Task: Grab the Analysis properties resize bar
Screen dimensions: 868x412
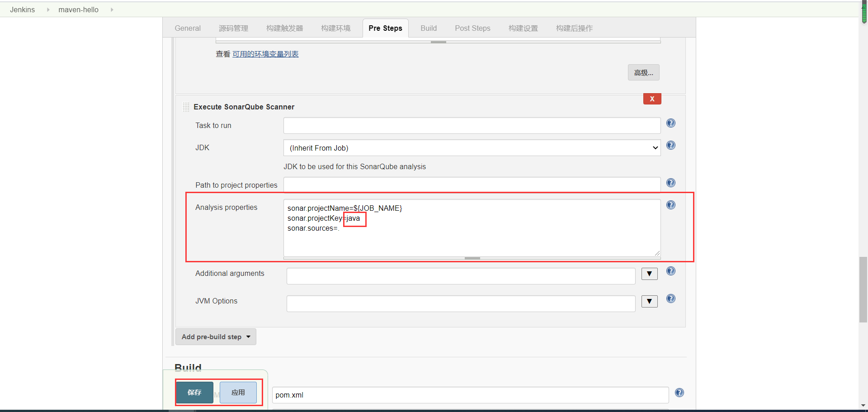Action: point(472,258)
